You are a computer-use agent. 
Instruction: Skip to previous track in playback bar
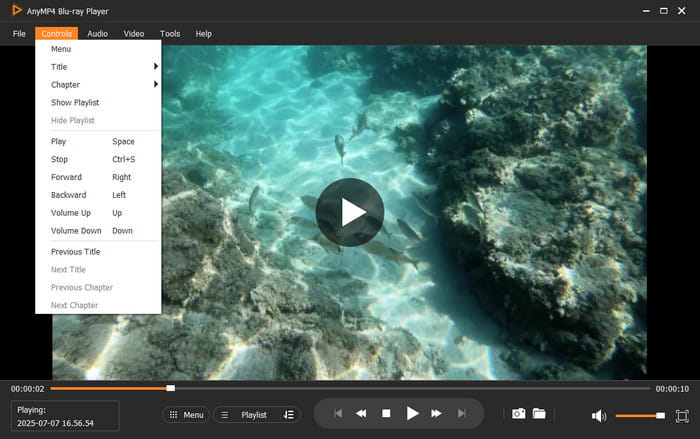338,414
